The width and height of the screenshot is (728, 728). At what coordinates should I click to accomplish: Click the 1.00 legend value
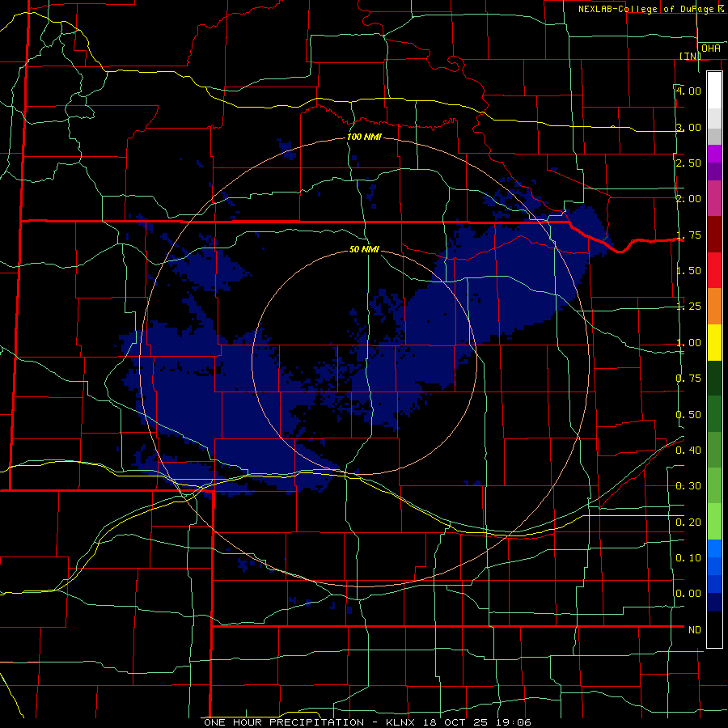point(688,343)
